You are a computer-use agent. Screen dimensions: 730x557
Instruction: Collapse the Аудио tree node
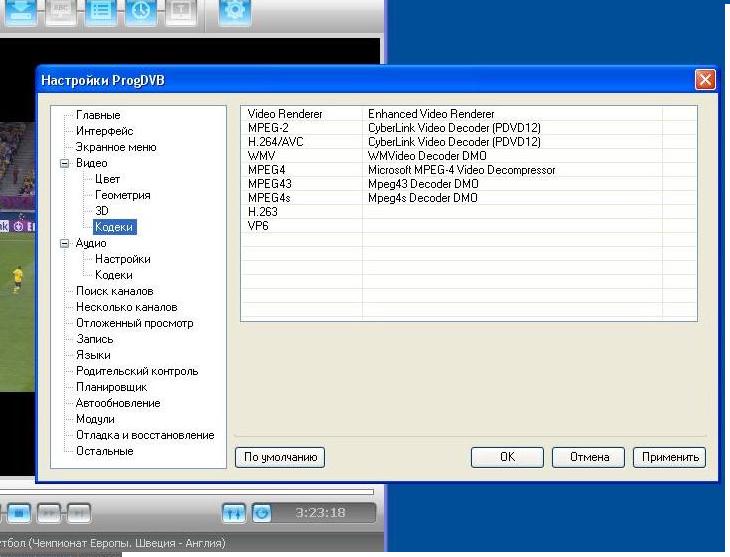point(66,243)
